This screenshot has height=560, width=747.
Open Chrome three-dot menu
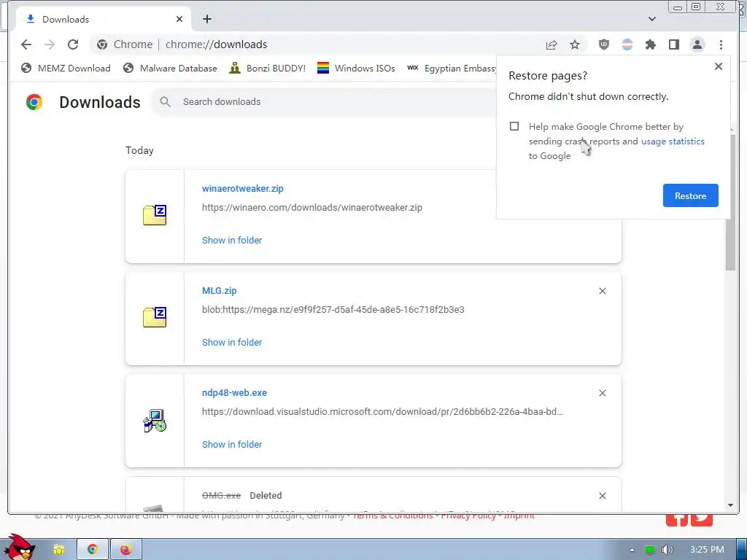(x=721, y=44)
